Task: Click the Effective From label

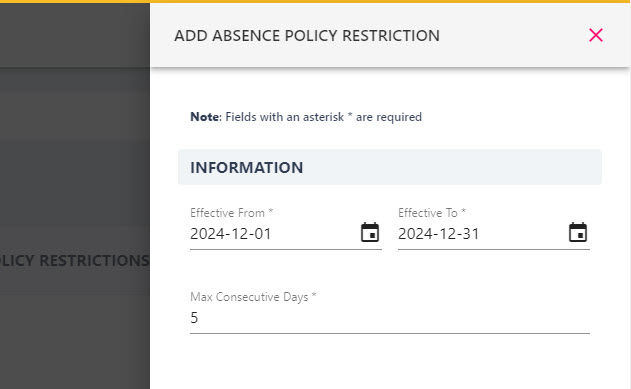Action: [x=231, y=212]
